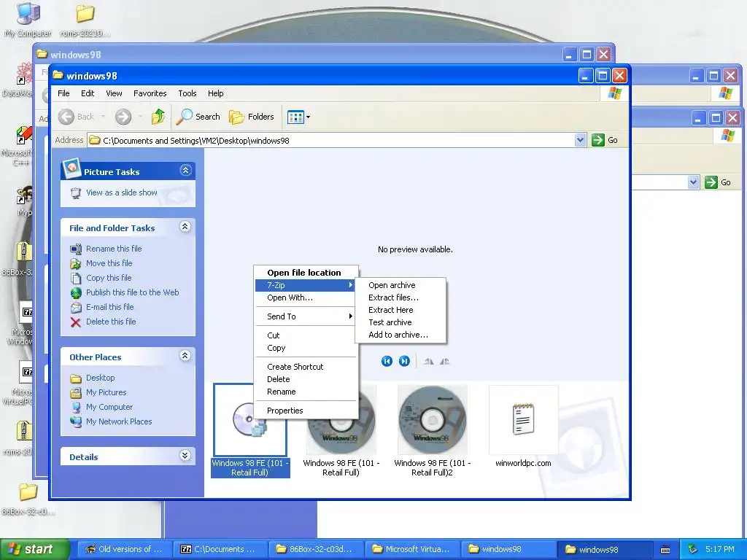Screen dimensions: 747x560
Task: Switch to Old versions of taskbar item
Action: coord(123,549)
